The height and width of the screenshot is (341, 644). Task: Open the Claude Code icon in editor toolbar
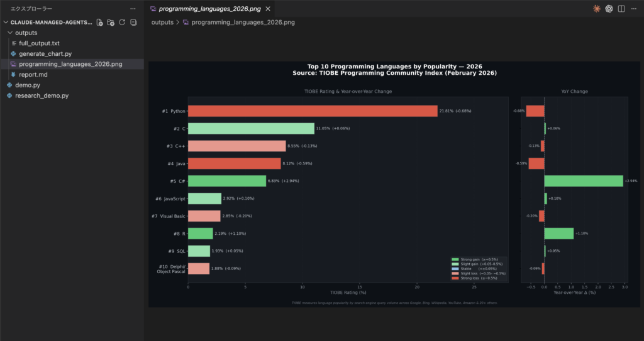tap(596, 9)
